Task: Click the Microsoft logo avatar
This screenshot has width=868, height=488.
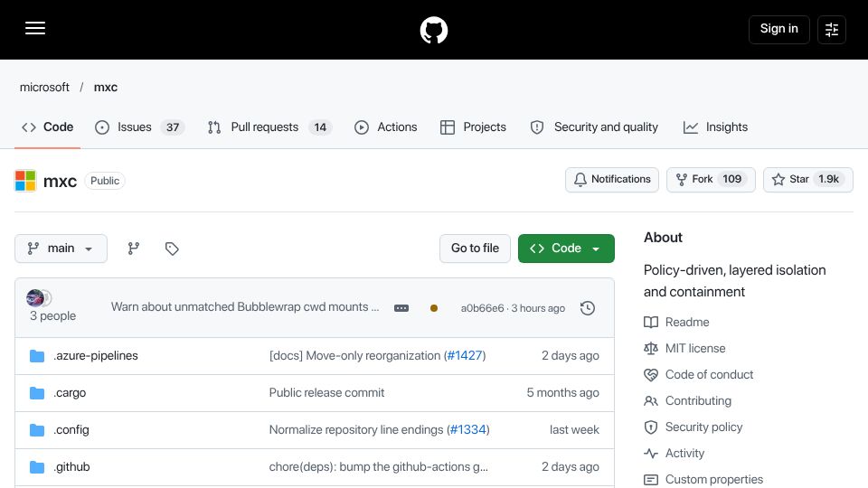Action: [25, 181]
